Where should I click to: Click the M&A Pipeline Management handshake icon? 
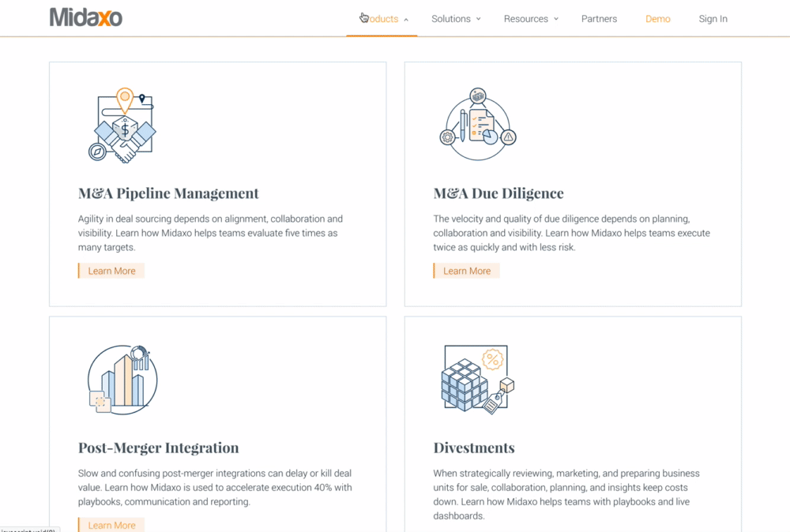(x=122, y=126)
